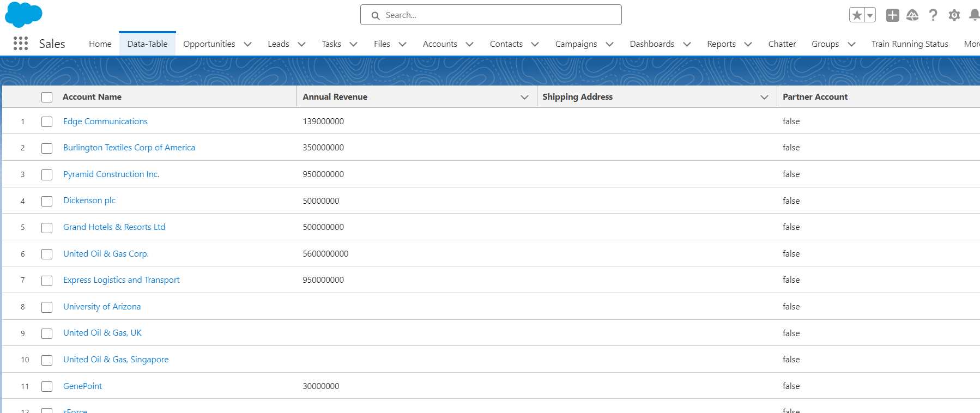The height and width of the screenshot is (413, 980).
Task: Select the Dickenson plc row checkbox
Action: pyautogui.click(x=47, y=201)
